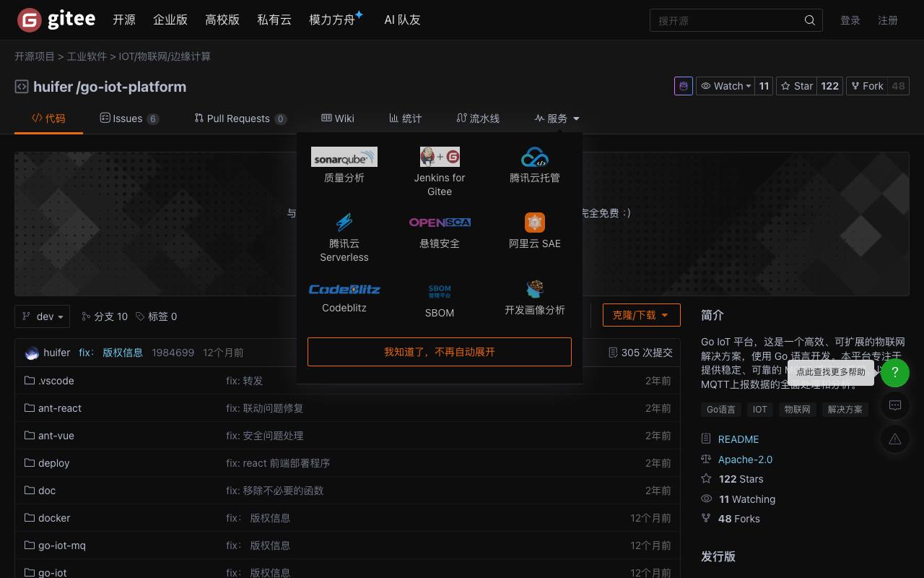Click the huifer avatar in commit row
The height and width of the screenshot is (578, 924).
(32, 353)
